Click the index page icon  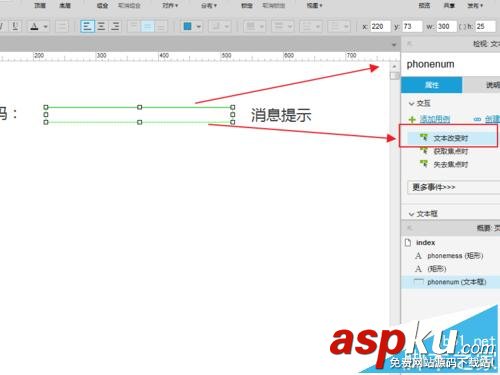[408, 242]
